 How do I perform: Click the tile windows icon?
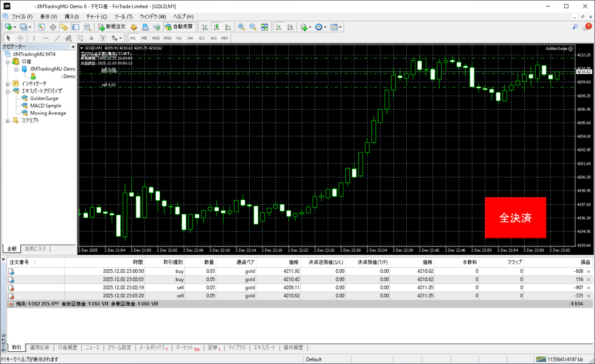(264, 27)
